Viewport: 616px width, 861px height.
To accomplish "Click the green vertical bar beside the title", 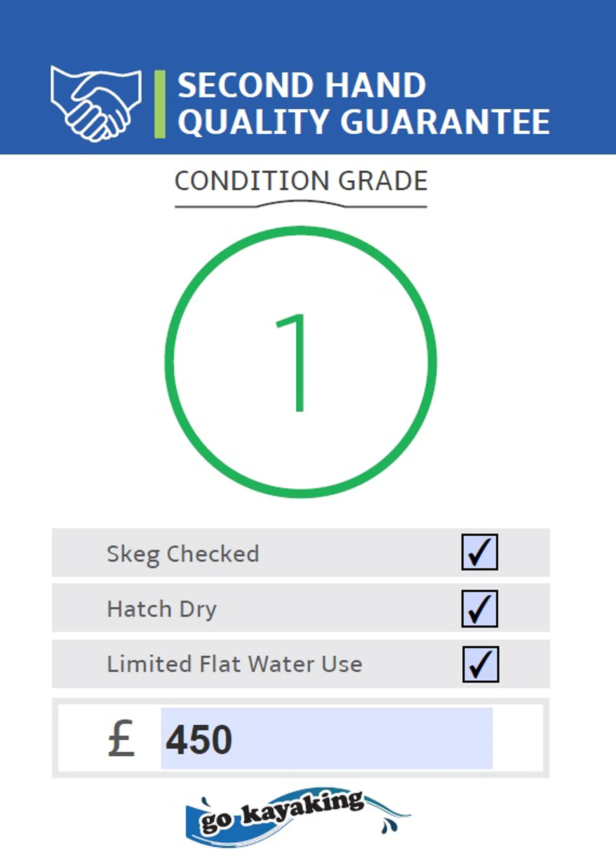I will click(160, 104).
